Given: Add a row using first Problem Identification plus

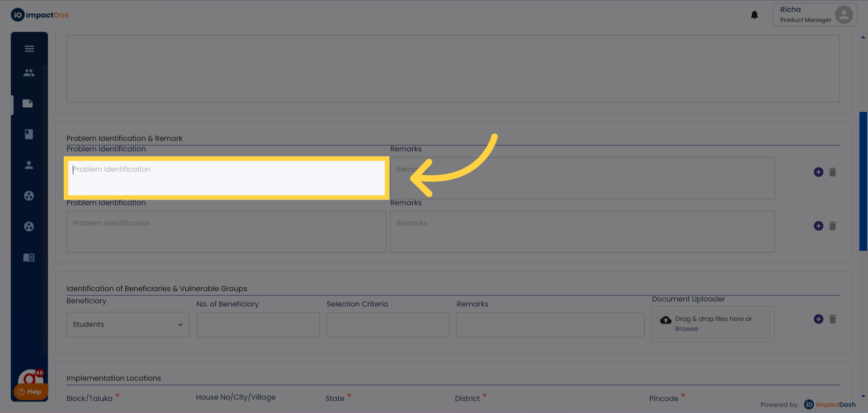Looking at the screenshot, I should pyautogui.click(x=818, y=172).
